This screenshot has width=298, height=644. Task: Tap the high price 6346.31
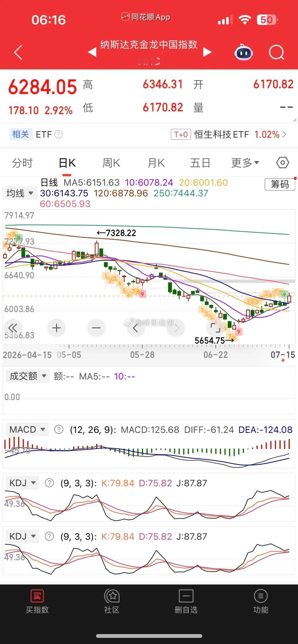163,84
